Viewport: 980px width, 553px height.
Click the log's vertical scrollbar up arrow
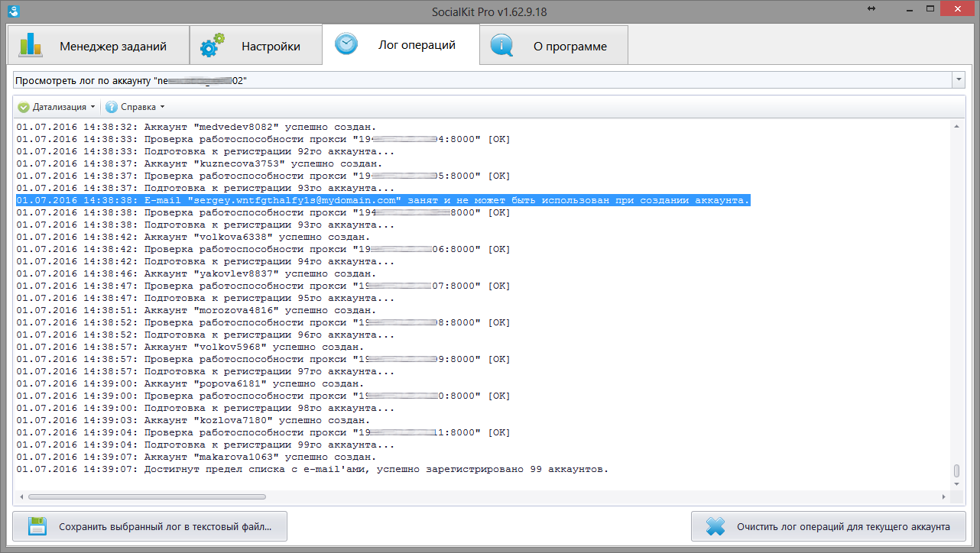point(956,125)
